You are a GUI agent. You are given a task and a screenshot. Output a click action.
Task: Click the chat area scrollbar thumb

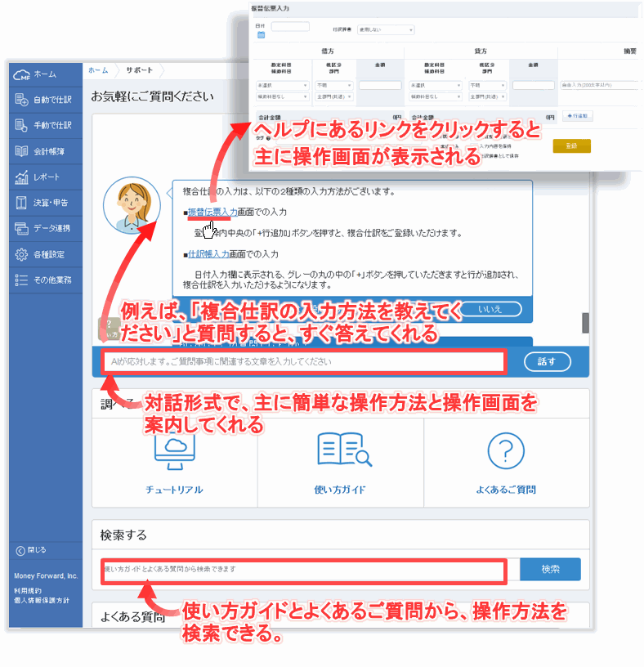click(x=586, y=324)
